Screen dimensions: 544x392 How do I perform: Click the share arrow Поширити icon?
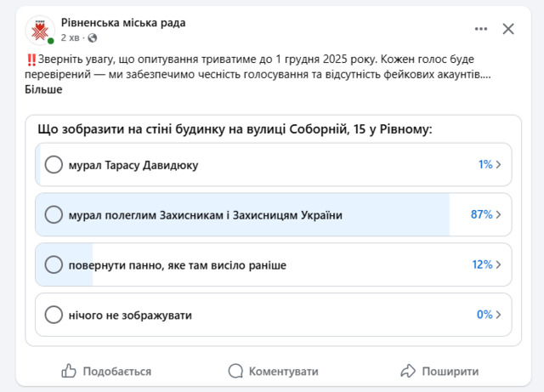pos(408,371)
